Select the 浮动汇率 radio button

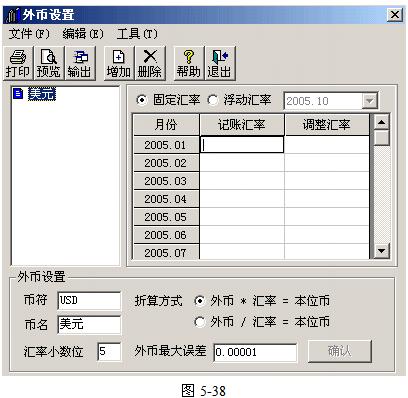pyautogui.click(x=213, y=100)
